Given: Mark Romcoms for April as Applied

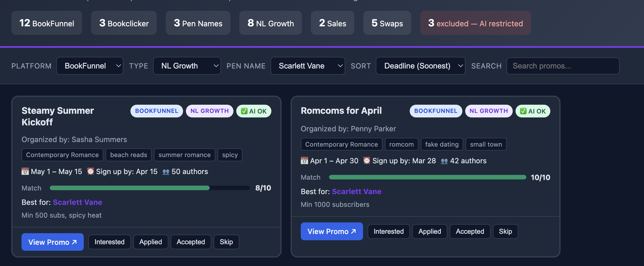Looking at the screenshot, I should click(430, 231).
